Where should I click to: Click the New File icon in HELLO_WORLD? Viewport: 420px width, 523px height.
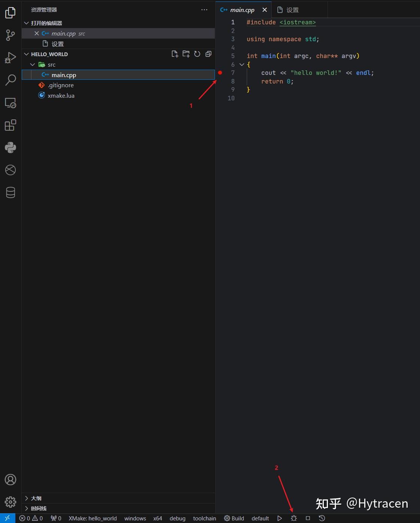point(175,54)
